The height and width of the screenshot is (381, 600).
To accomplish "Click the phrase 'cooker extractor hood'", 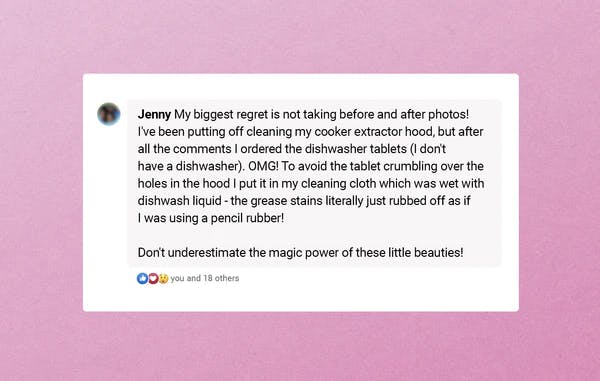I will [x=374, y=132].
